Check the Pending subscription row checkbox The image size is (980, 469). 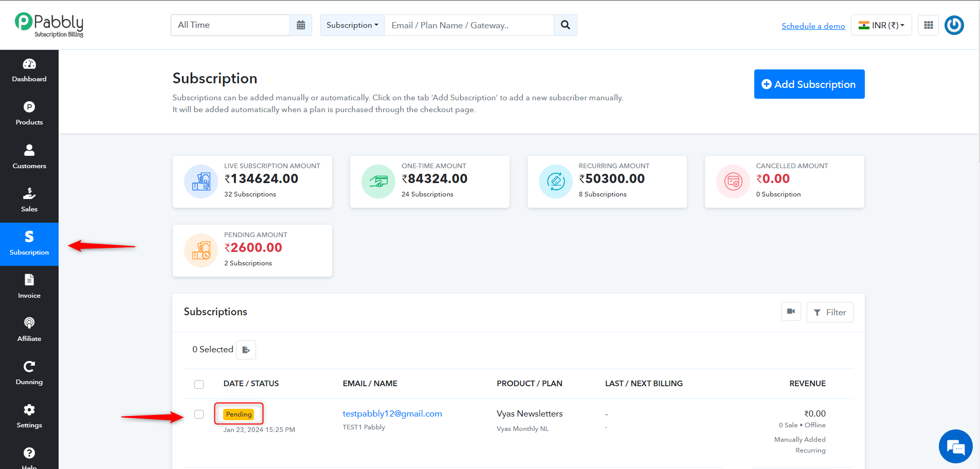(x=199, y=414)
